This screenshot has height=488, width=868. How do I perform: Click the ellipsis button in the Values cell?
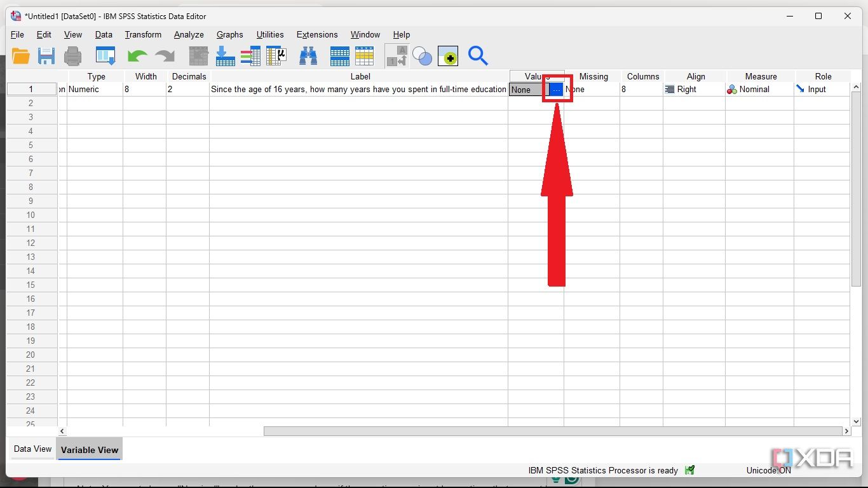point(556,90)
